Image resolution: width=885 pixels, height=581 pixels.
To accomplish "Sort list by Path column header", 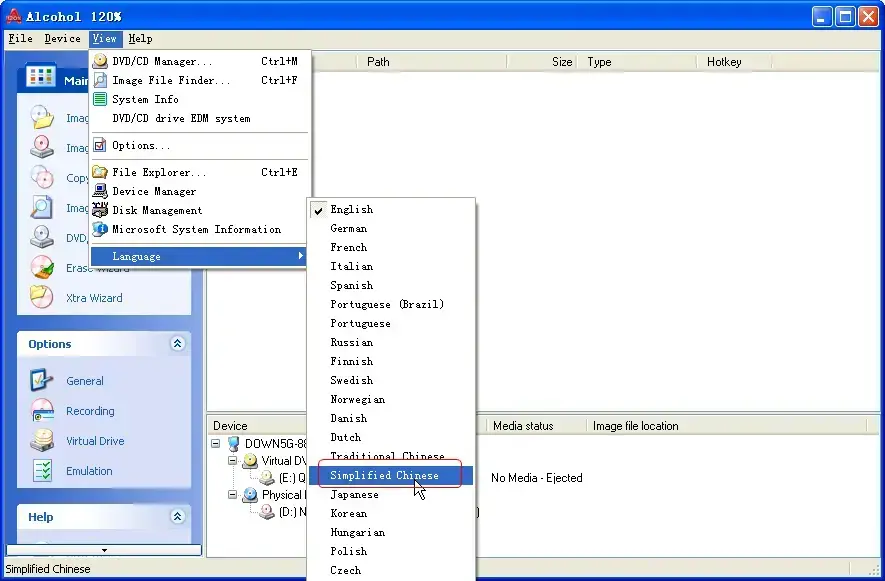I will [432, 62].
